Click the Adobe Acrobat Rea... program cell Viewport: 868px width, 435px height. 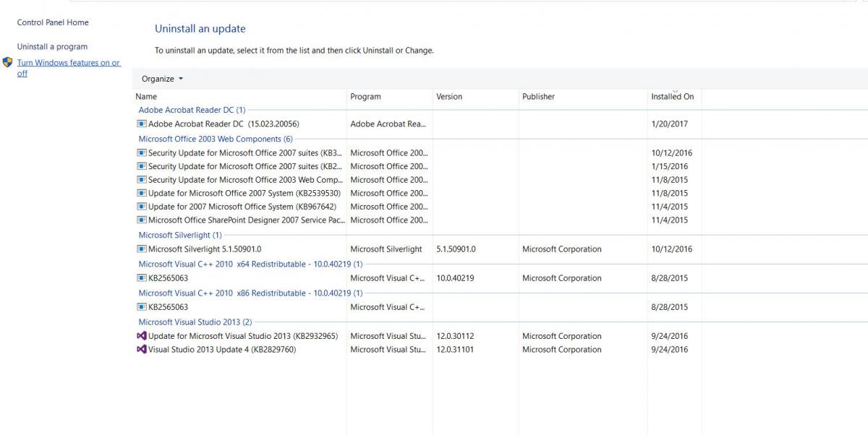[388, 124]
